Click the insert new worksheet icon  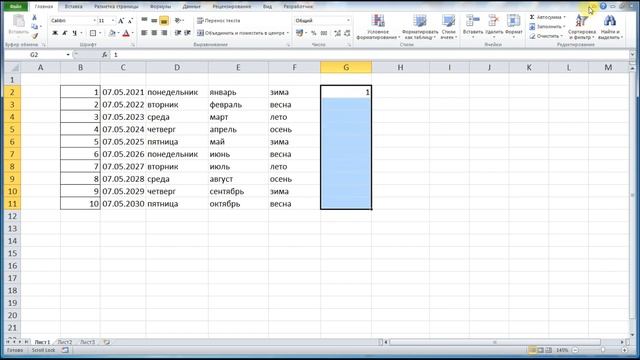(x=107, y=342)
